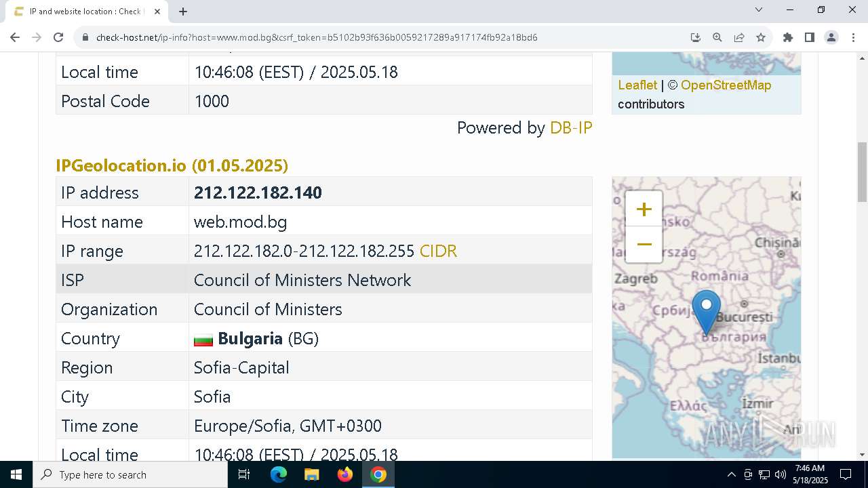Go forward to next page
The image size is (868, 488).
pyautogui.click(x=37, y=37)
